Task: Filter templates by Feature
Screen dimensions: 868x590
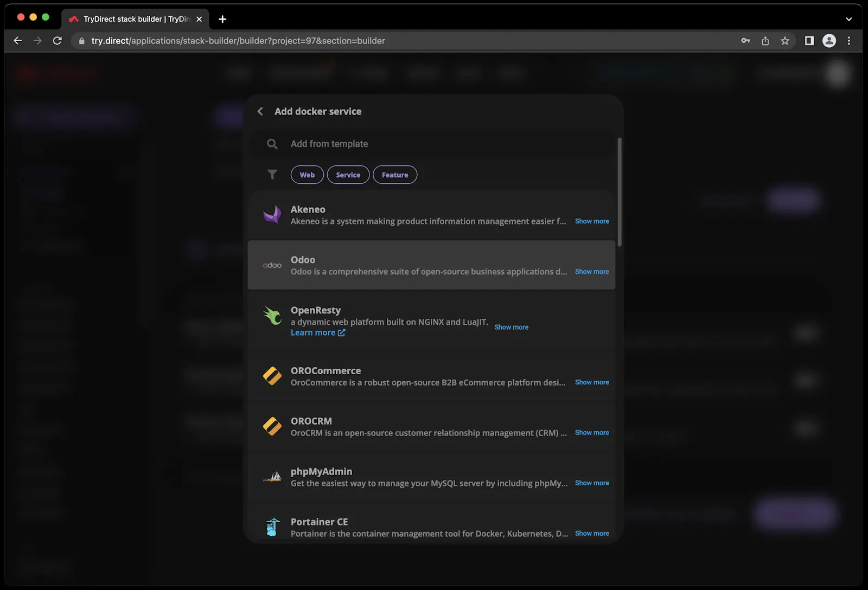Action: tap(395, 175)
